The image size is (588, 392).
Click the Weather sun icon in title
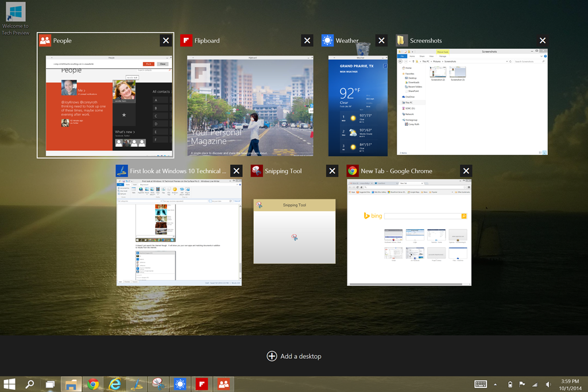(x=327, y=41)
